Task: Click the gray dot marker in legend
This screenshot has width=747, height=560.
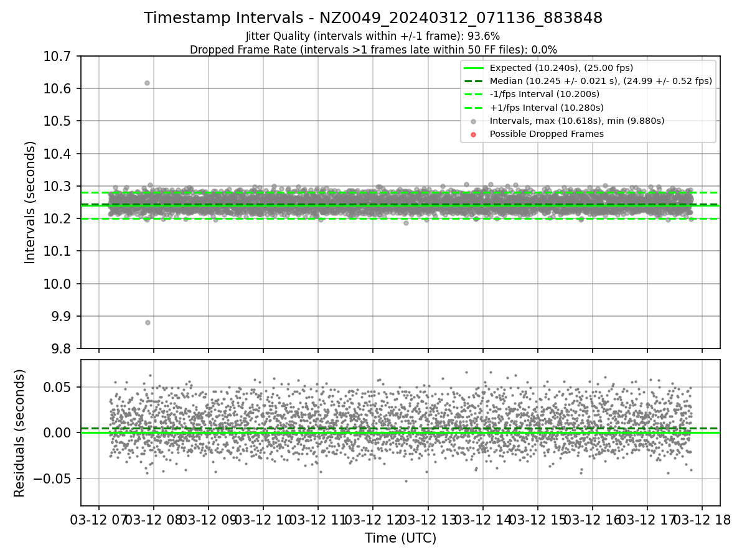Action: pyautogui.click(x=474, y=121)
